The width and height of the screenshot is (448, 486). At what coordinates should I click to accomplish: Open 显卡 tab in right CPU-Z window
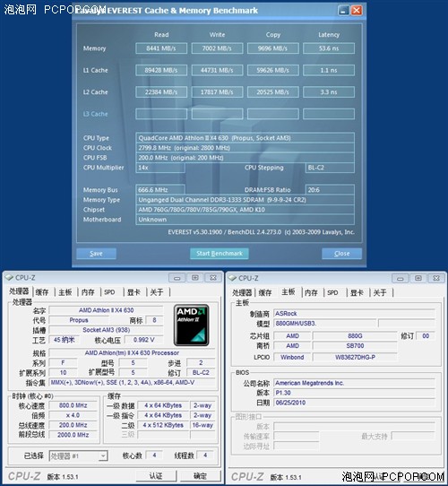pyautogui.click(x=357, y=292)
